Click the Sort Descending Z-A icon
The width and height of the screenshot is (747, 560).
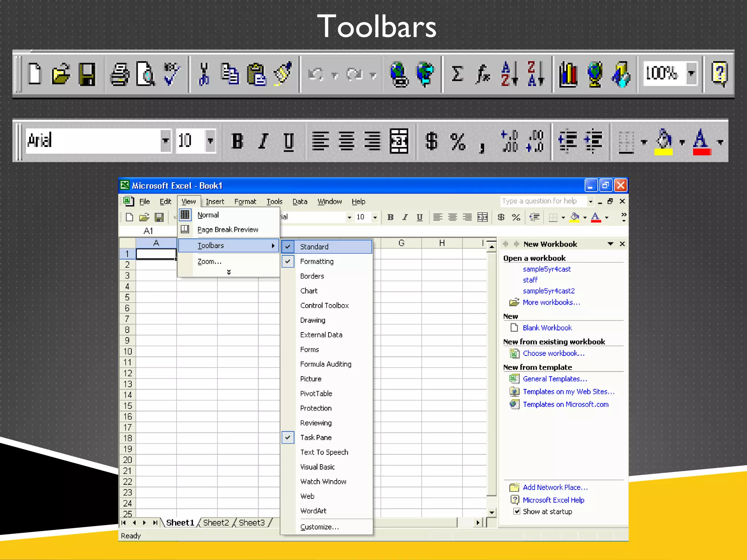535,74
